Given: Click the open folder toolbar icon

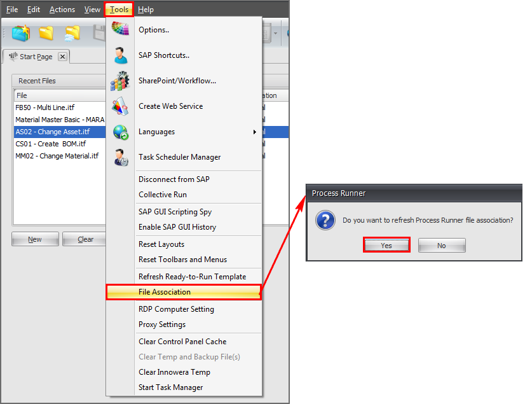Looking at the screenshot, I should (x=46, y=33).
